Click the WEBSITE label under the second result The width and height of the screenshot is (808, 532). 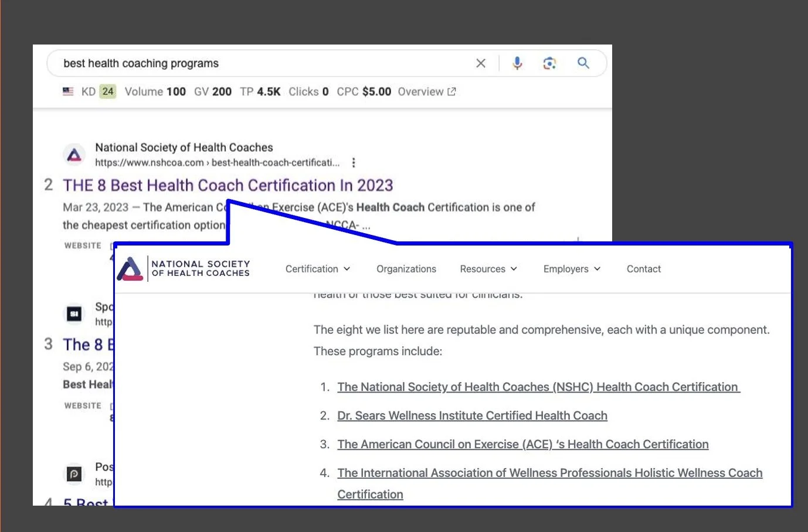click(x=83, y=245)
